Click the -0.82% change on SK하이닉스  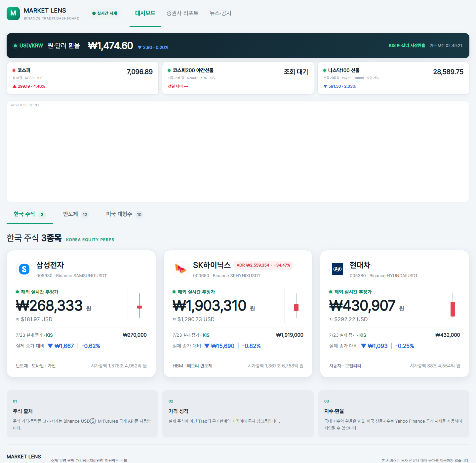pyautogui.click(x=252, y=346)
